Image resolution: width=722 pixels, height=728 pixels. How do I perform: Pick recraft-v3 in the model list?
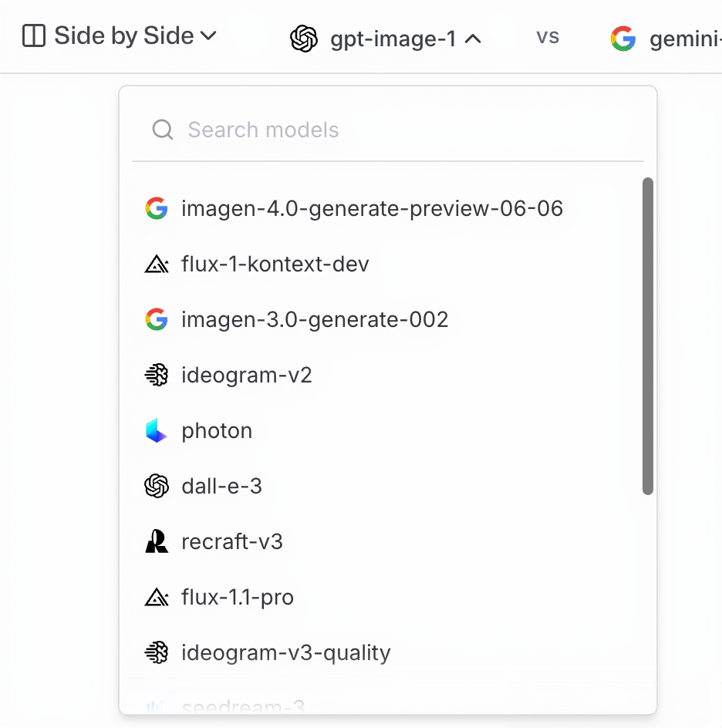tap(232, 542)
